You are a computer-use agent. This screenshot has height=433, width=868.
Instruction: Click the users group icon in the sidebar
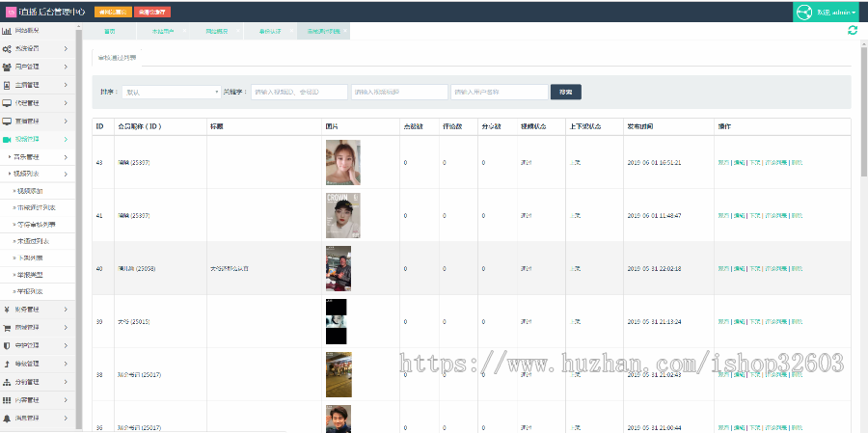click(x=7, y=68)
